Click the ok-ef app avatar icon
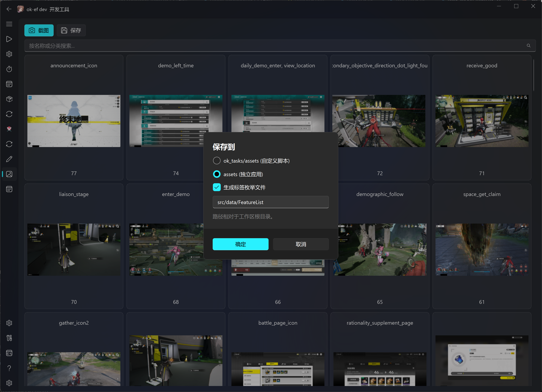This screenshot has height=392, width=542. pos(21,9)
